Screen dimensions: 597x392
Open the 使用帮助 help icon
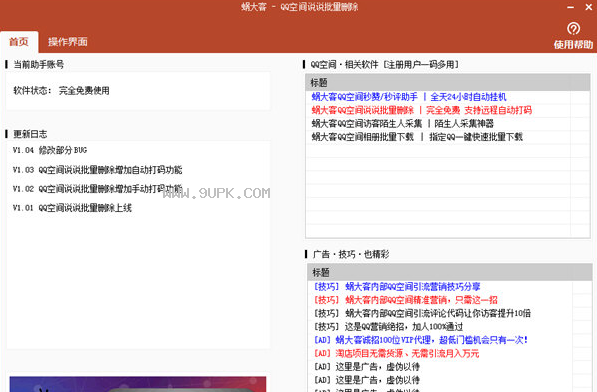pyautogui.click(x=573, y=29)
